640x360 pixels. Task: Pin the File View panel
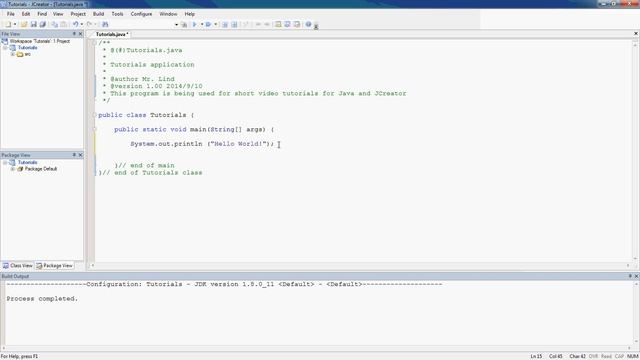click(74, 34)
